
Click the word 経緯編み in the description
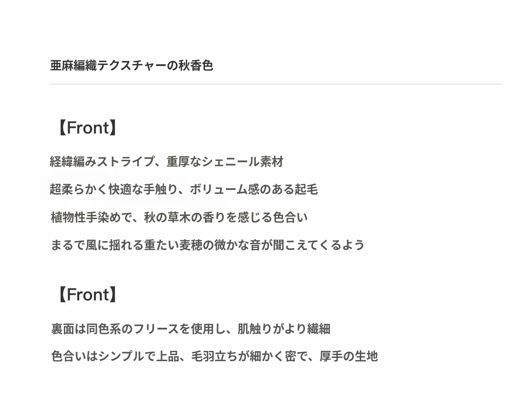coord(73,162)
